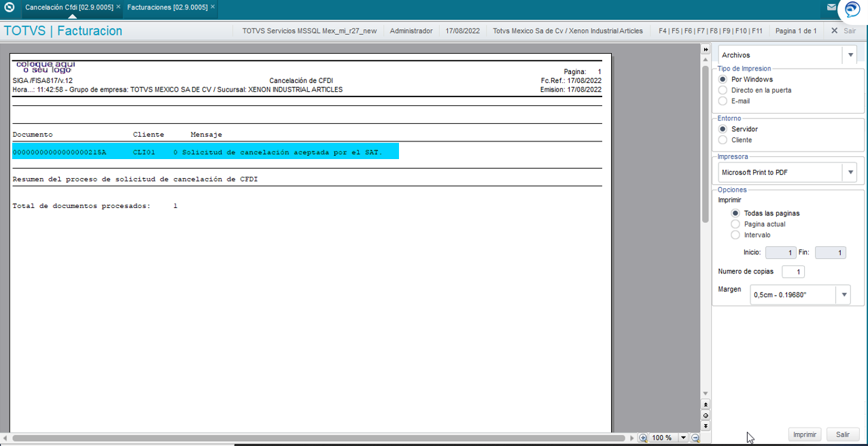The image size is (868, 446).
Task: Close the Cancelación Cfdi tab with its X
Action: (118, 7)
